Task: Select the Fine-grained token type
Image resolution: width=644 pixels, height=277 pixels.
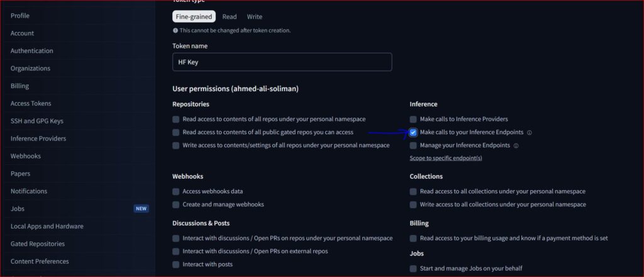Action: tap(194, 17)
